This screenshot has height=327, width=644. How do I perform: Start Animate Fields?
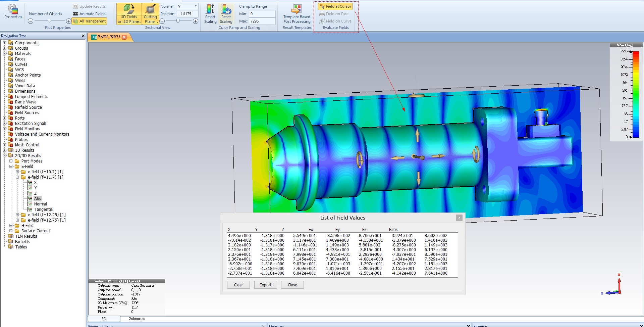(x=89, y=14)
